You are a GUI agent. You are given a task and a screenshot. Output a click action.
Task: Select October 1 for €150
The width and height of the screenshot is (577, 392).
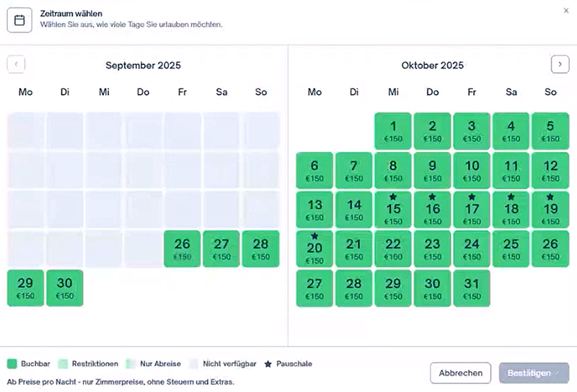(393, 131)
